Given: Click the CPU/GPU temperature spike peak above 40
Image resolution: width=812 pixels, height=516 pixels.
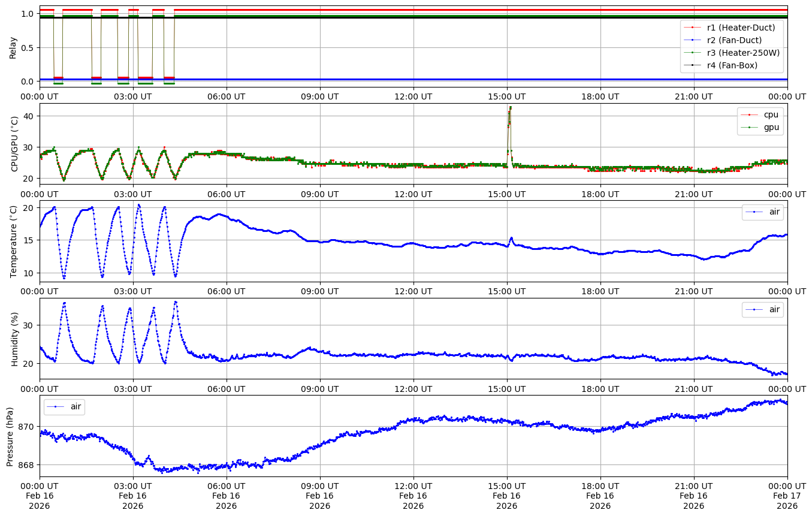Looking at the screenshot, I should coord(510,108).
